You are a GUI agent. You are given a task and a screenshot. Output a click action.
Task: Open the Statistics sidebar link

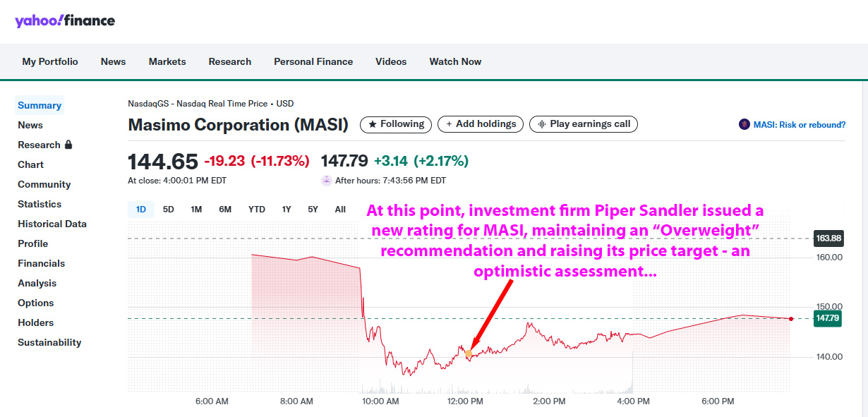40,204
